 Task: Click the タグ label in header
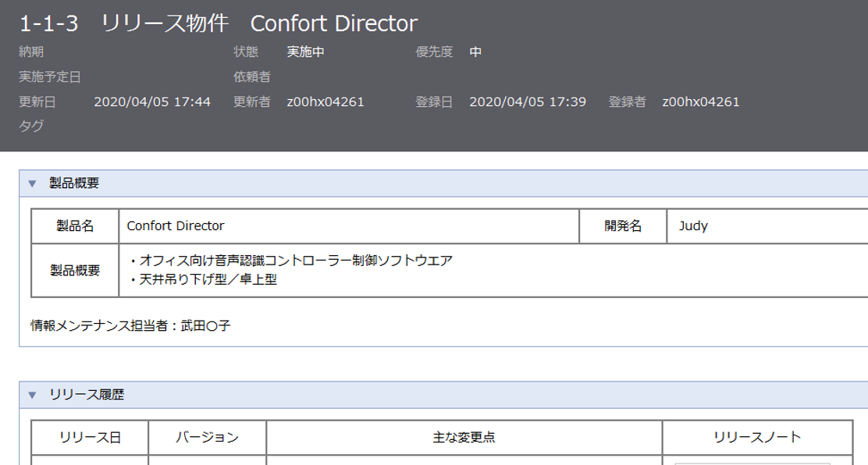click(x=31, y=126)
